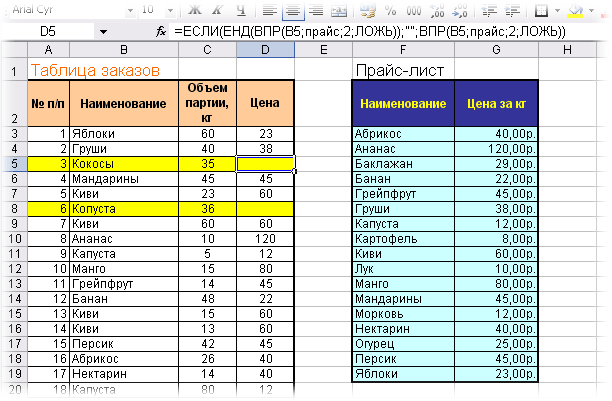Select row 8 header

pos(14,209)
